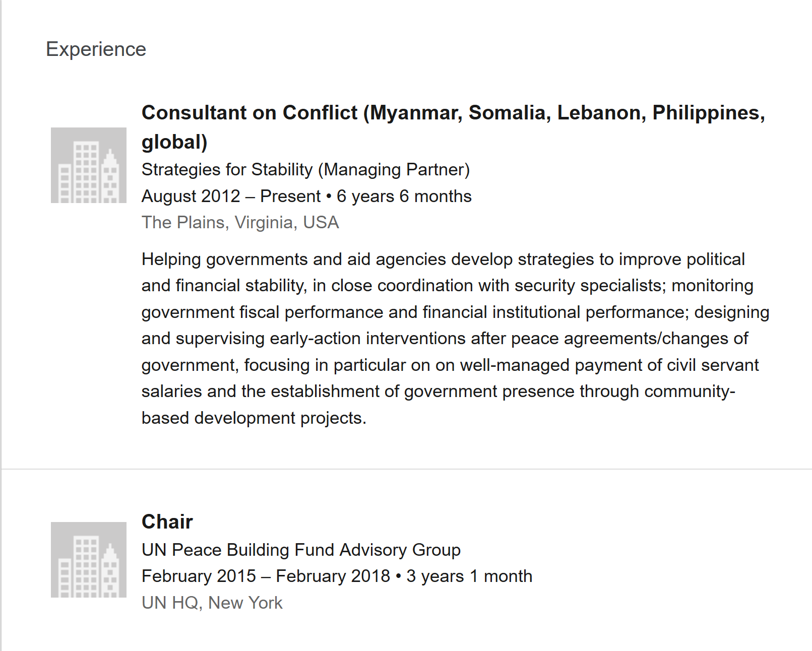Click the UN HQ, New York location
The height and width of the screenshot is (651, 812).
[212, 603]
